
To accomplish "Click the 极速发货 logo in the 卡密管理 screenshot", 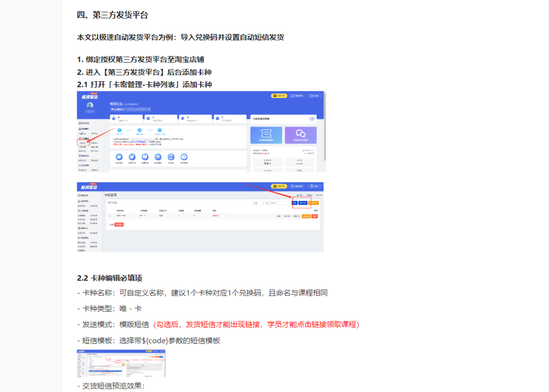I will (89, 187).
